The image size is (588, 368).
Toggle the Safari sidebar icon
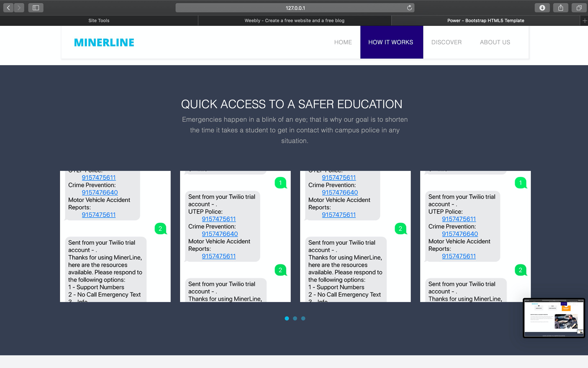[x=36, y=8]
